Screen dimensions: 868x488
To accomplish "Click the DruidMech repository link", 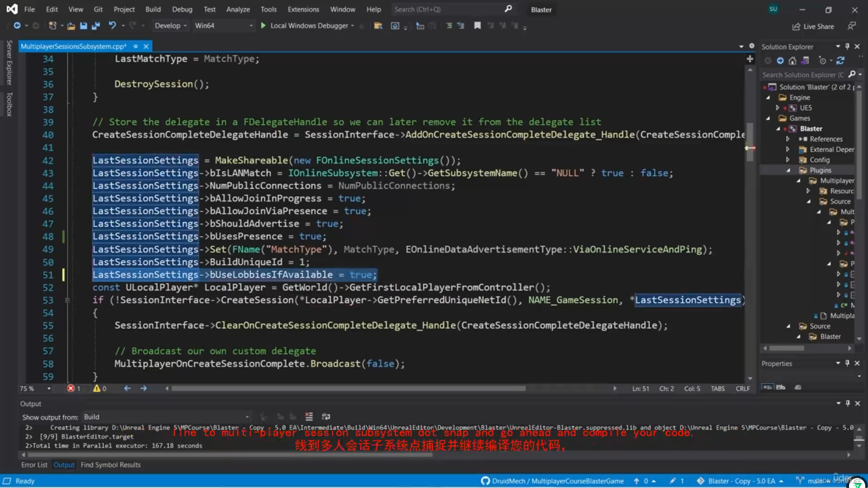I will tap(552, 481).
